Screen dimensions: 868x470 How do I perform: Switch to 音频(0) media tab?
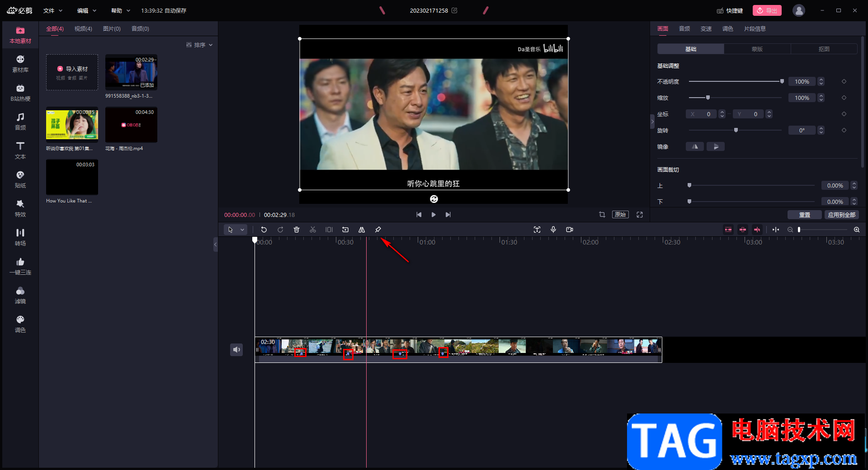pyautogui.click(x=140, y=28)
